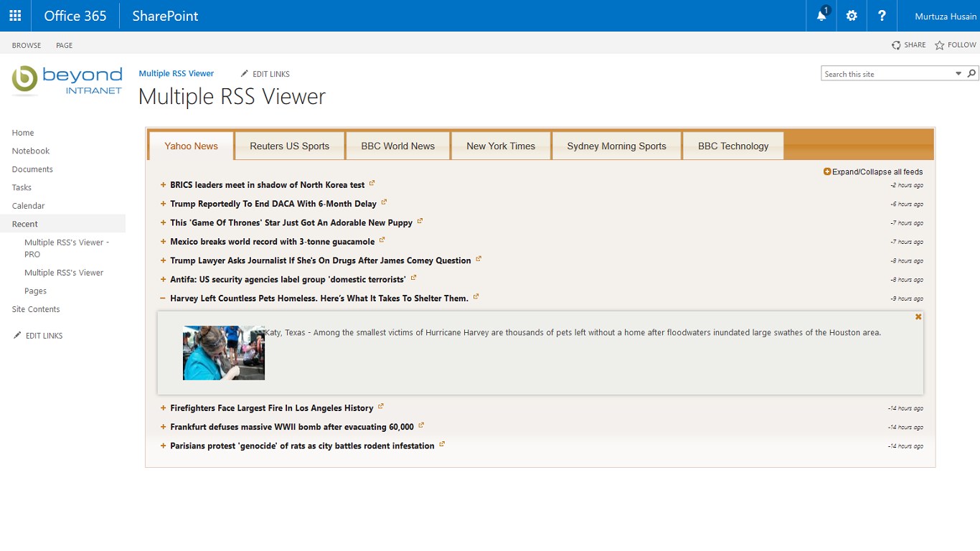This screenshot has height=551, width=980.
Task: Expand the Firefighters Los Angeles feed item
Action: (x=164, y=408)
